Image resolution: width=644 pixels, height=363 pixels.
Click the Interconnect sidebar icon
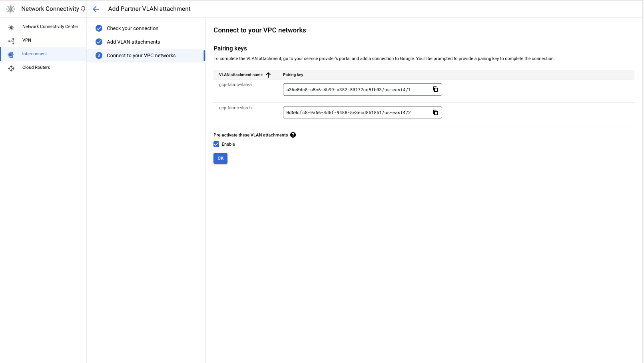pos(11,54)
